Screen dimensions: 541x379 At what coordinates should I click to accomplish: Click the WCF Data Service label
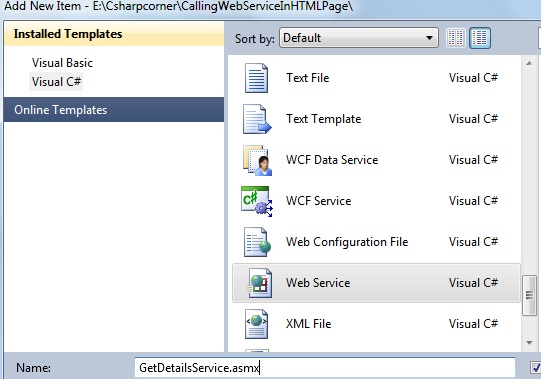[x=332, y=160]
